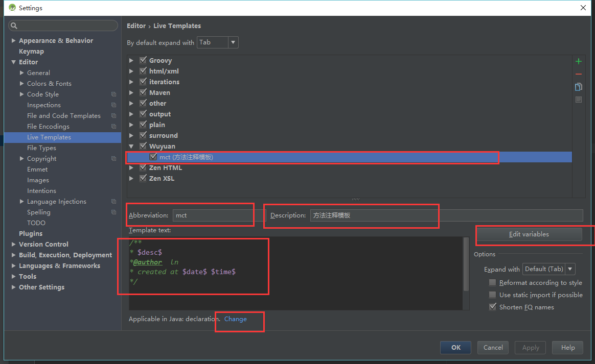The image size is (595, 364).
Task: Click the restore defaults icon below copy
Action: tap(578, 100)
